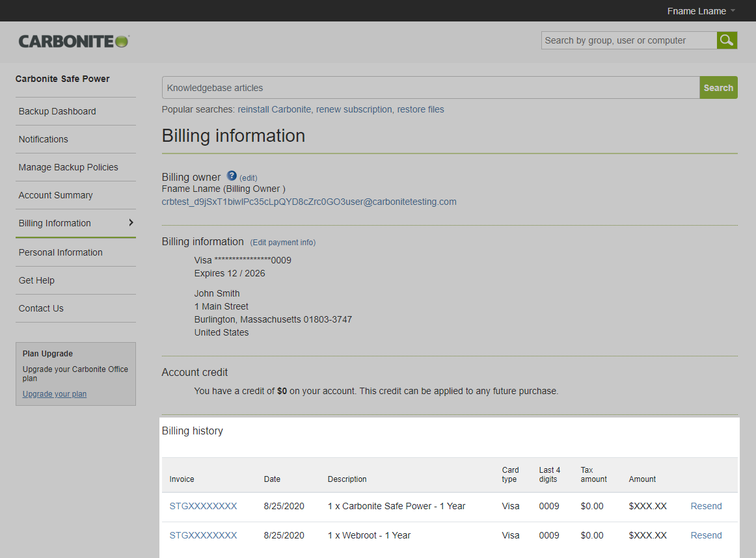View Personal Information settings
The height and width of the screenshot is (558, 756).
tap(61, 252)
